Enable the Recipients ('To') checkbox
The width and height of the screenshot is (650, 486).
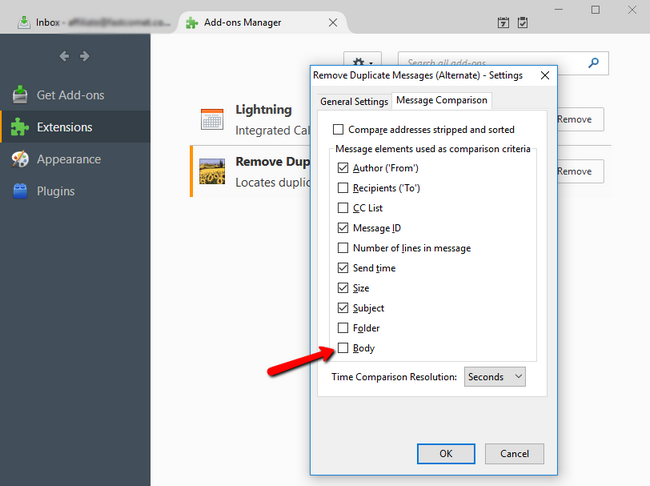coord(343,188)
